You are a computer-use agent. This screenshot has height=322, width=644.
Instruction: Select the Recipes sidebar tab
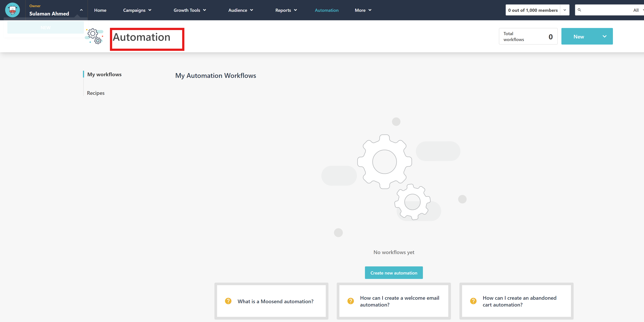pos(96,93)
